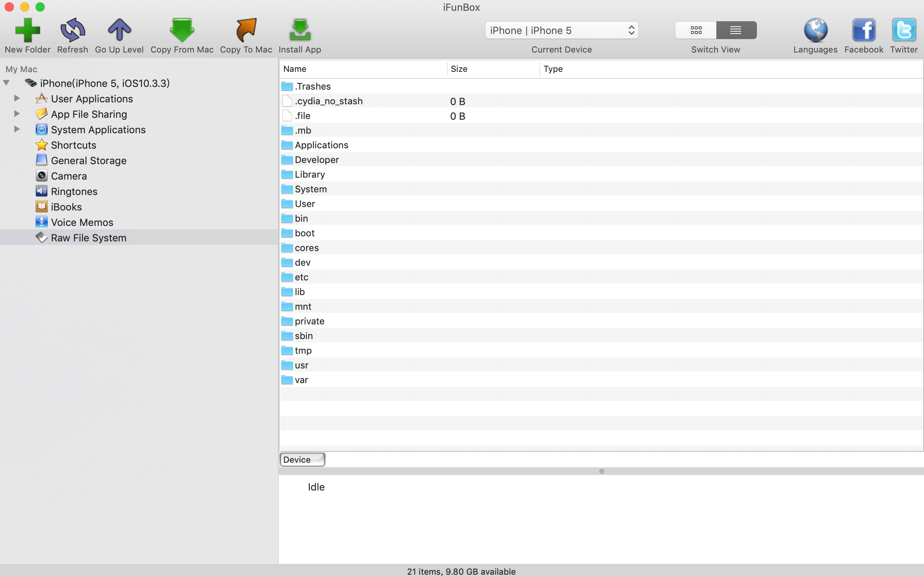
Task: Select the var folder
Action: click(601, 380)
